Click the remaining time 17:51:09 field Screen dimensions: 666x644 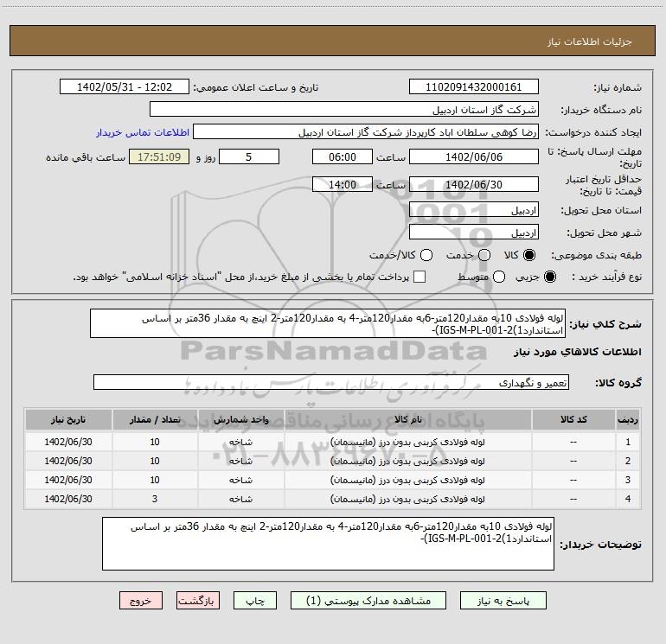(159, 156)
